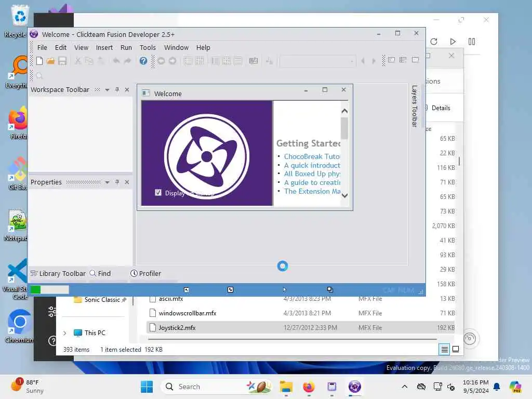Open Windows Start menu
Screen dimensions: 532x399
tap(147, 387)
